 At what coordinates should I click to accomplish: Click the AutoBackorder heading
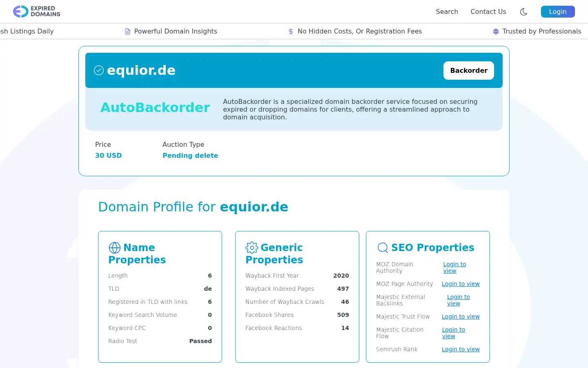point(155,108)
